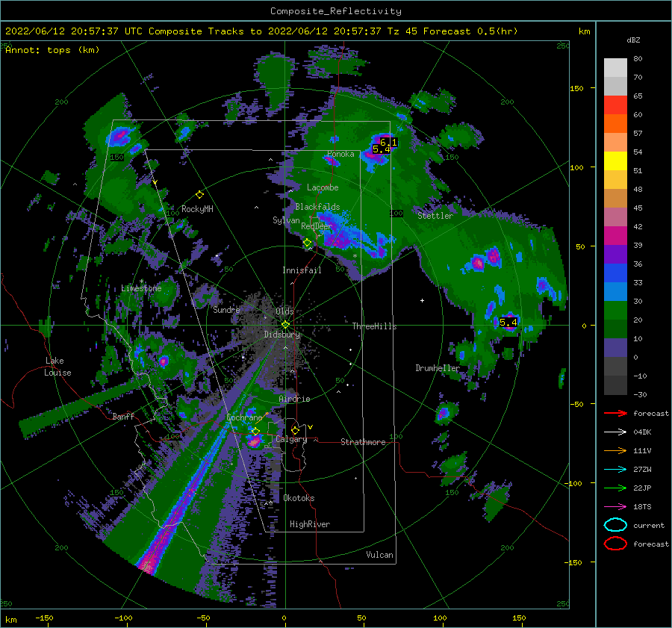
Task: Click the Sundre label
Action: point(226,309)
